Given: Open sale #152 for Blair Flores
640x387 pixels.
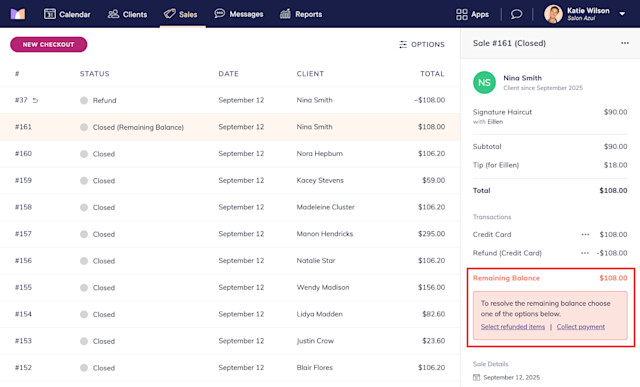Looking at the screenshot, I should (x=230, y=367).
